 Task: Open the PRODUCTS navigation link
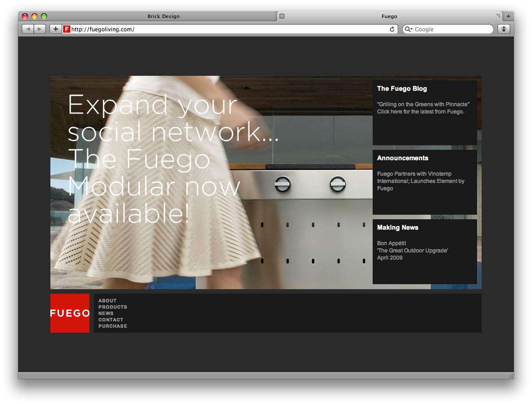113,307
